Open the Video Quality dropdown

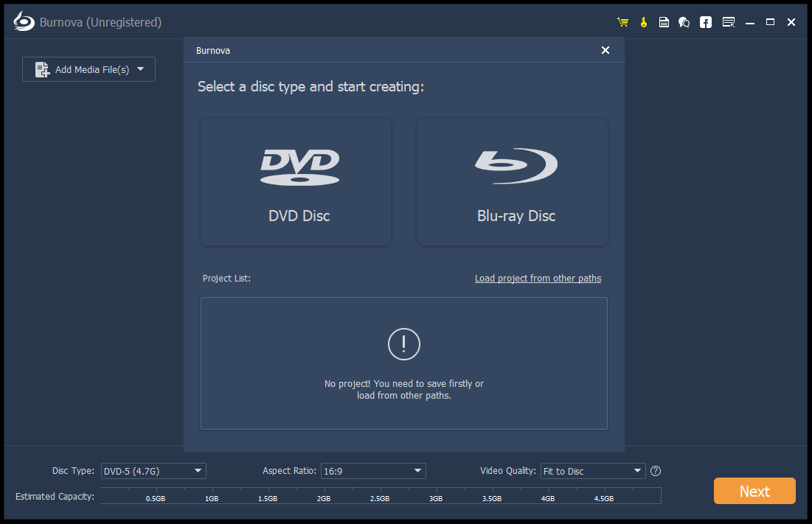593,471
